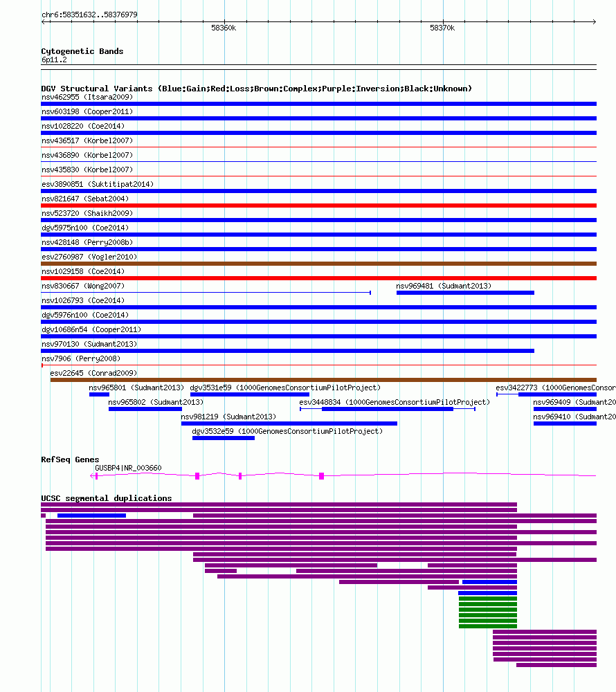Screen dimensions: 616x692
Task: Click nsv970130 (Sudmant2013) label
Action: pyautogui.click(x=89, y=344)
